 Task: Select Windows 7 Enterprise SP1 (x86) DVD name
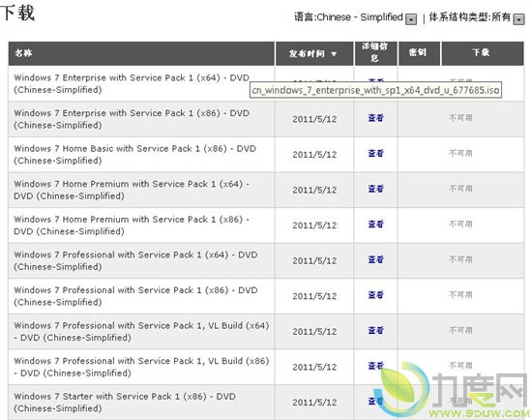pyautogui.click(x=132, y=119)
